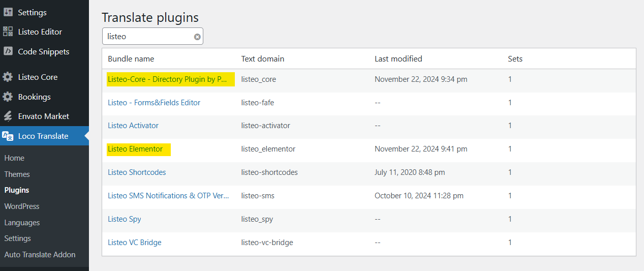The image size is (644, 271).
Task: Open Listeo-Core Directory Plugin bundle
Action: tap(167, 79)
